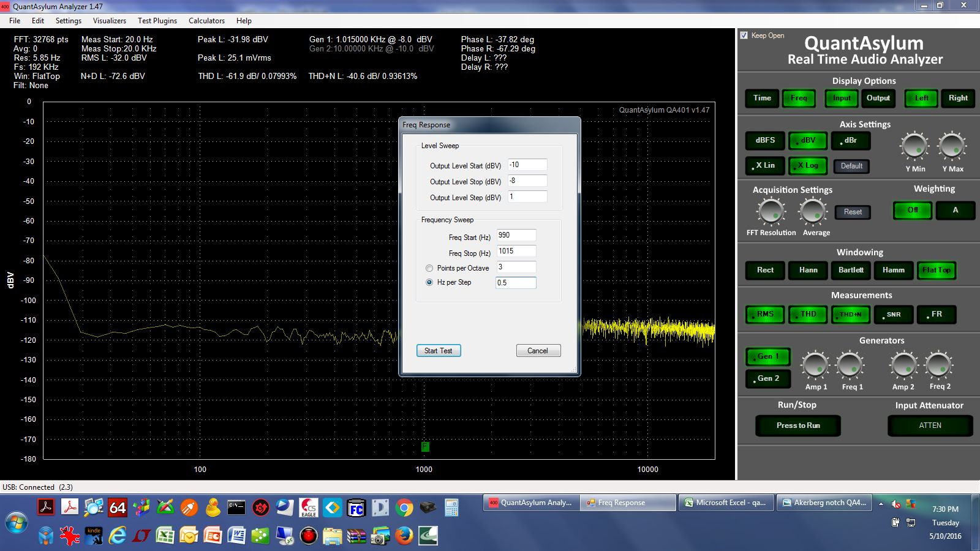Click the Freq 2 knob
This screenshot has width=980, height=551.
938,365
